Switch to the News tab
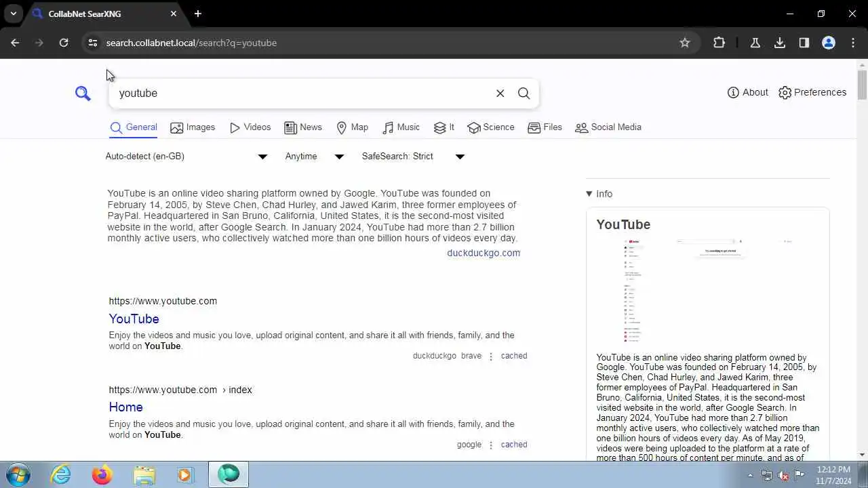The width and height of the screenshot is (868, 488). pyautogui.click(x=303, y=127)
